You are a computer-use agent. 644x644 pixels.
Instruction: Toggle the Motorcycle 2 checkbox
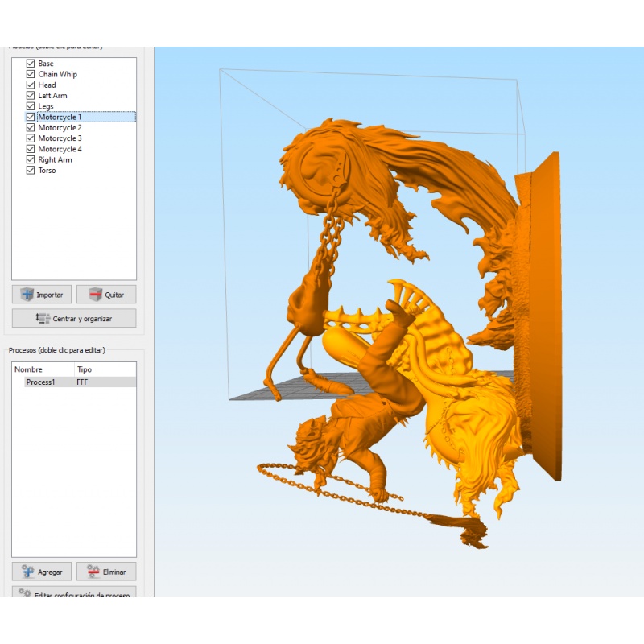point(31,127)
